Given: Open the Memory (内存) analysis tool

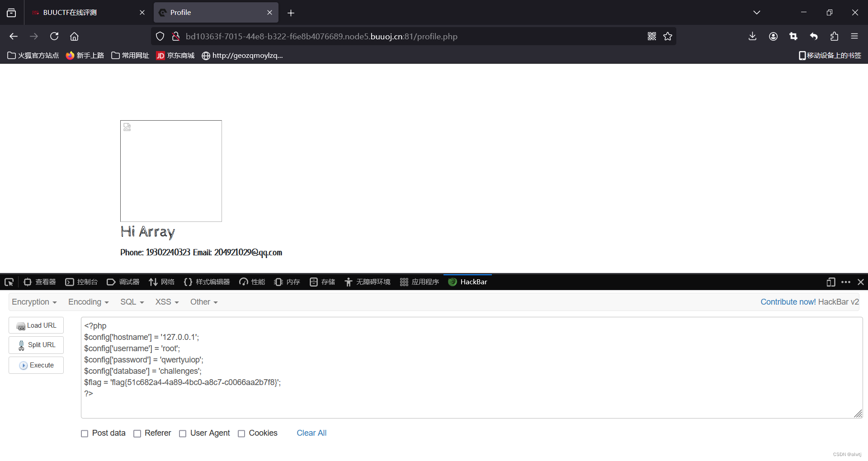Looking at the screenshot, I should (x=286, y=282).
